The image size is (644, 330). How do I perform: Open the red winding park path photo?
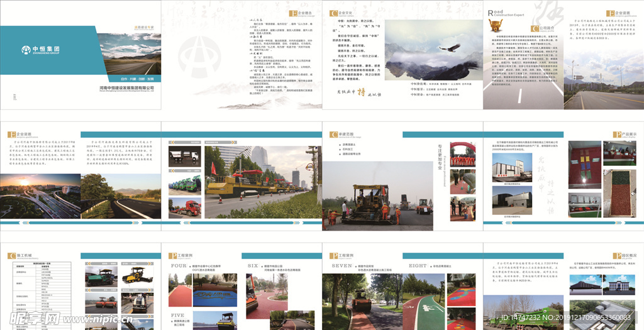(267, 296)
